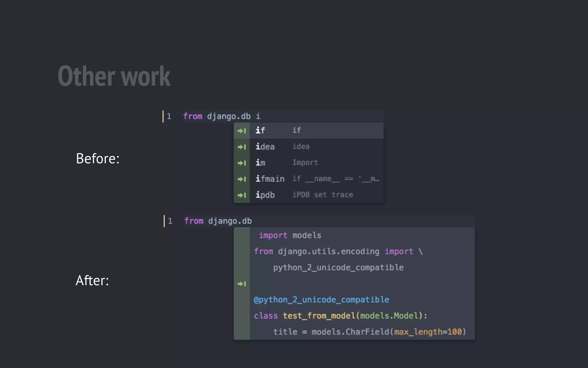Viewport: 588px width, 368px height.
Task: Click snippet arrow icon beside 'if' suggestion
Action: [242, 131]
